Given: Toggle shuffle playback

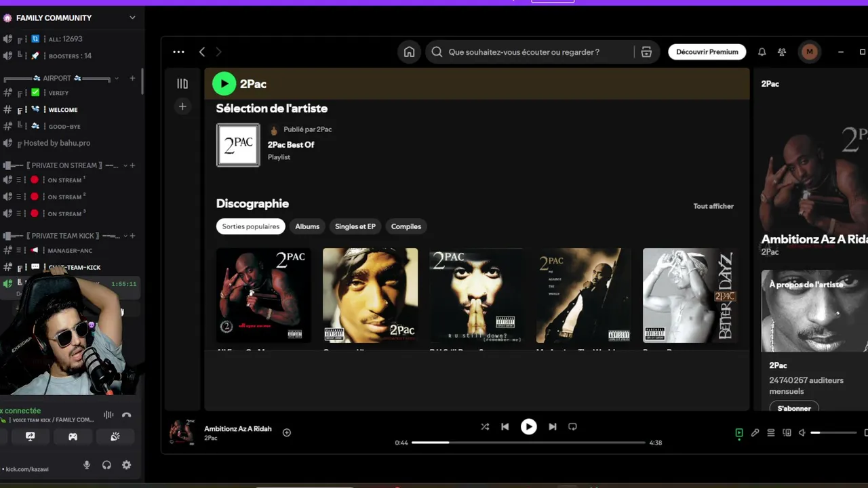Looking at the screenshot, I should click(x=485, y=426).
